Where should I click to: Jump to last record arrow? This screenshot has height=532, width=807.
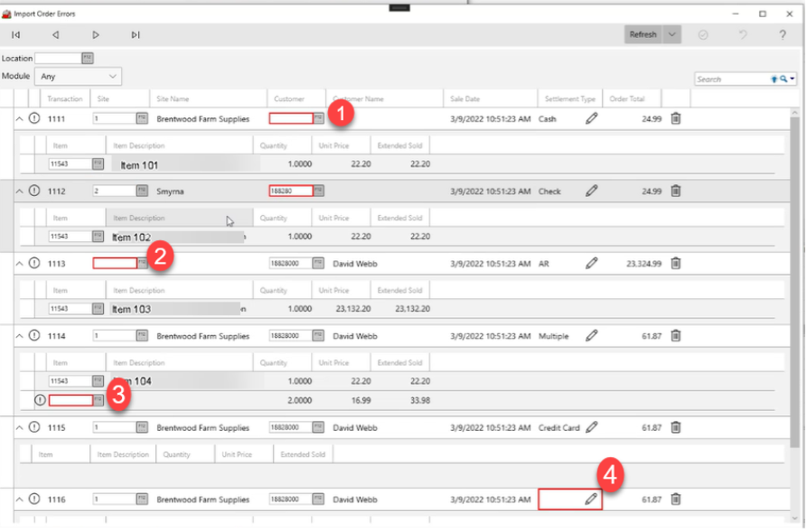[x=136, y=35]
